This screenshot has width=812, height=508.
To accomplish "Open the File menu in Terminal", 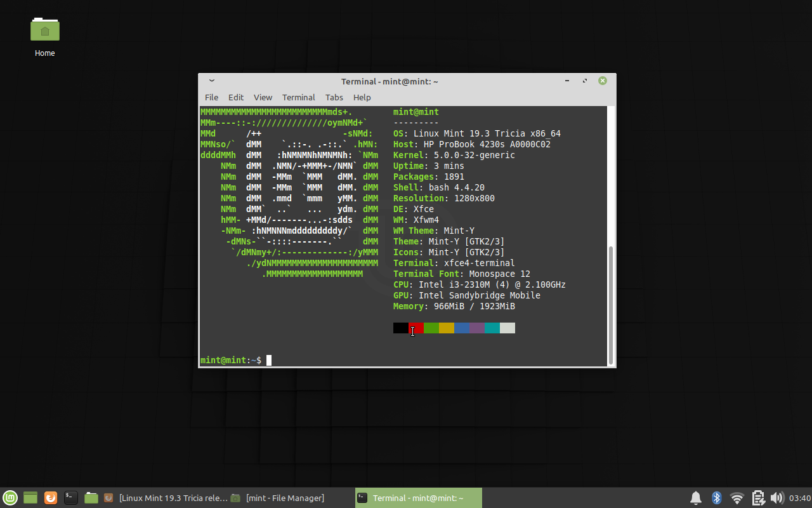I will (x=211, y=97).
